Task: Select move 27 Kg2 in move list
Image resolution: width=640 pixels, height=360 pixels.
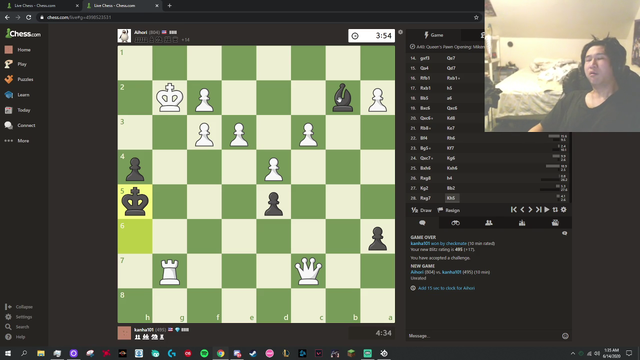Action: coord(424,188)
